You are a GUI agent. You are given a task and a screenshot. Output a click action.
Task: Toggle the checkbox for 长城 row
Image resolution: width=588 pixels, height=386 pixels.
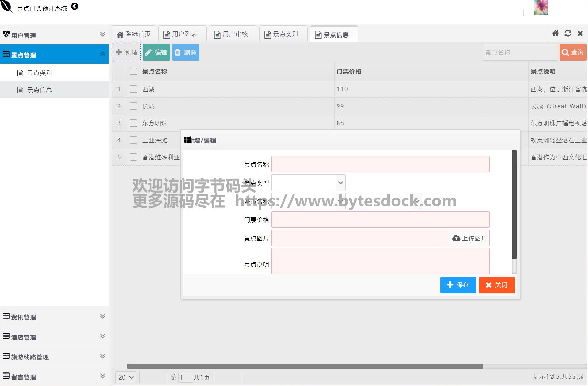pyautogui.click(x=133, y=106)
